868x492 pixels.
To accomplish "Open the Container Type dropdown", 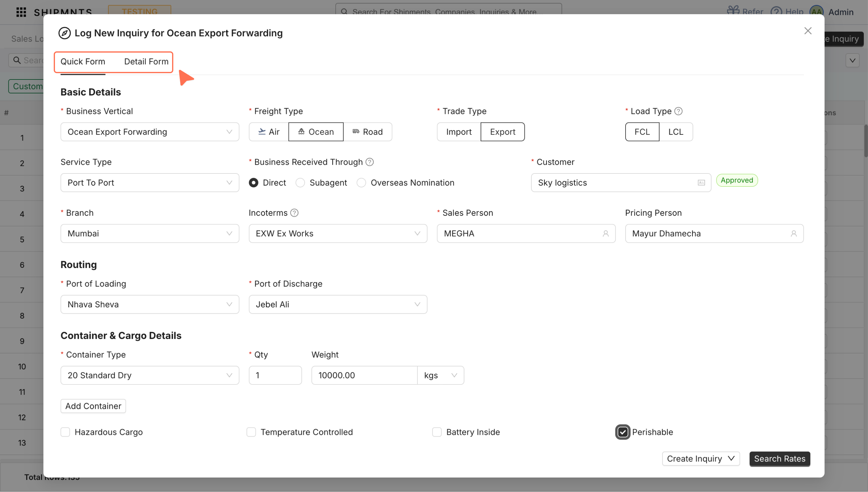I will 150,375.
